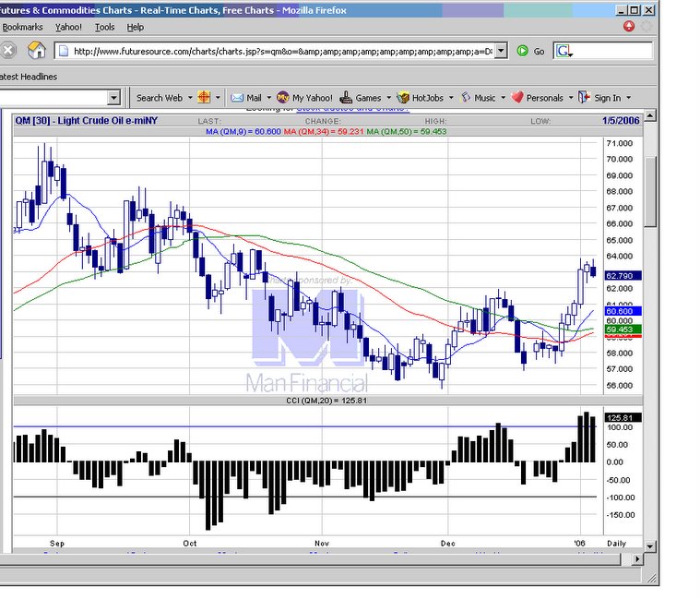Open the Yahoo search box dropdown
Screen dimensions: 700x599
(113, 97)
